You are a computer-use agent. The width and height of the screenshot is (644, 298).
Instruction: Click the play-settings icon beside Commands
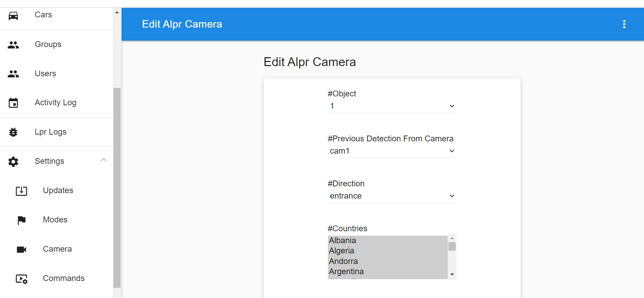point(22,279)
